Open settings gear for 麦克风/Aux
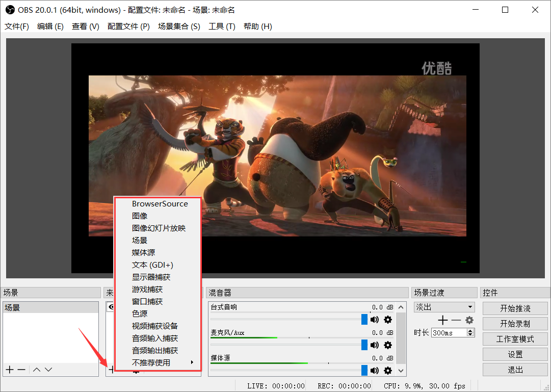Image resolution: width=551 pixels, height=392 pixels. pos(388,345)
